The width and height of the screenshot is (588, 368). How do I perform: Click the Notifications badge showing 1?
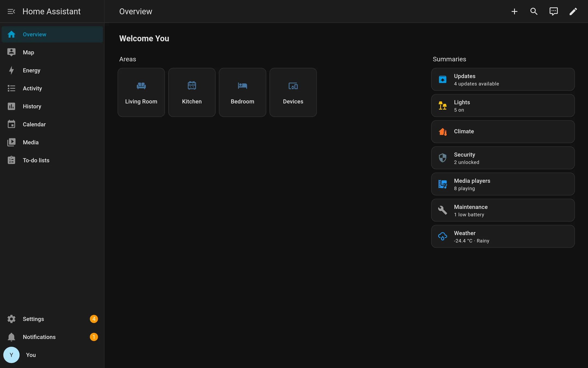[x=94, y=337]
